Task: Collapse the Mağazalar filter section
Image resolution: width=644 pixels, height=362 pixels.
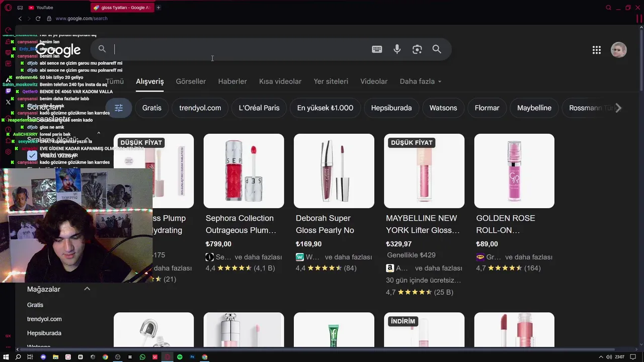Action: (87, 289)
